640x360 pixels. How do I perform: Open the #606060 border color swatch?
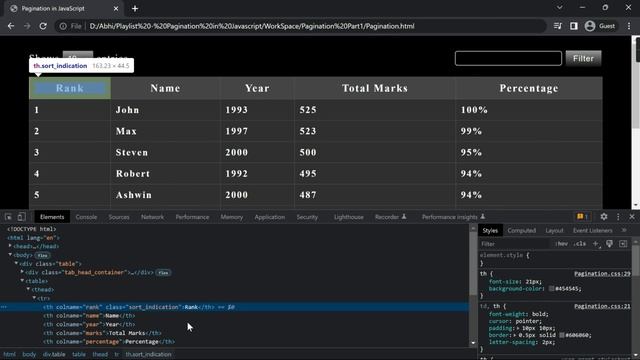(562, 335)
